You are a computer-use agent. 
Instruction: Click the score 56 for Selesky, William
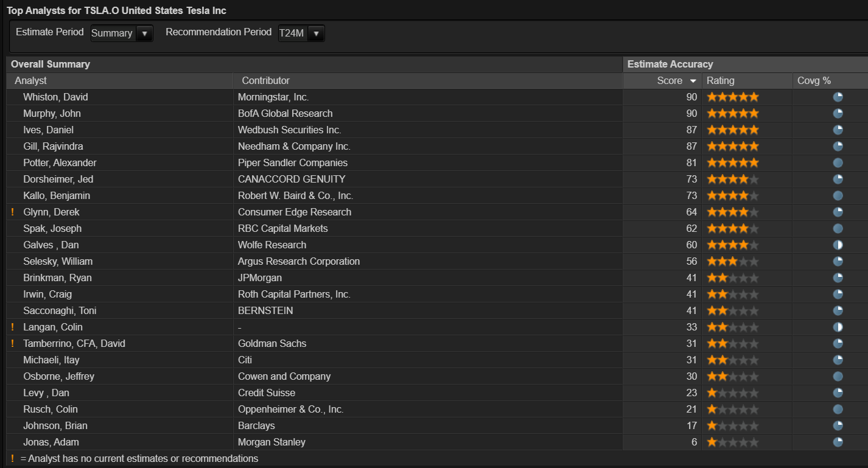click(691, 261)
